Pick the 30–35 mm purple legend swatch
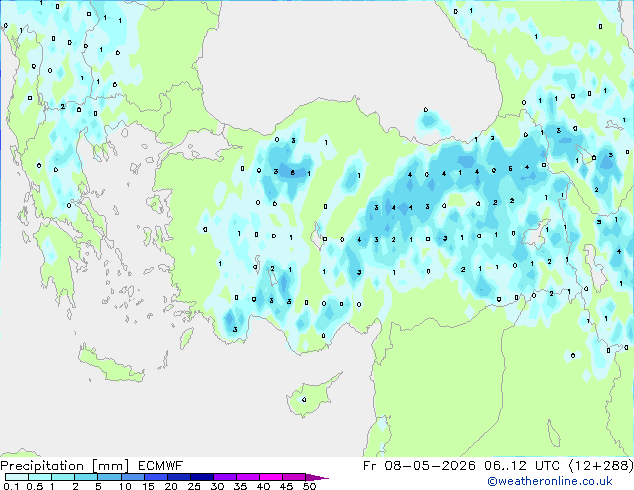The width and height of the screenshot is (634, 490). click(x=224, y=477)
